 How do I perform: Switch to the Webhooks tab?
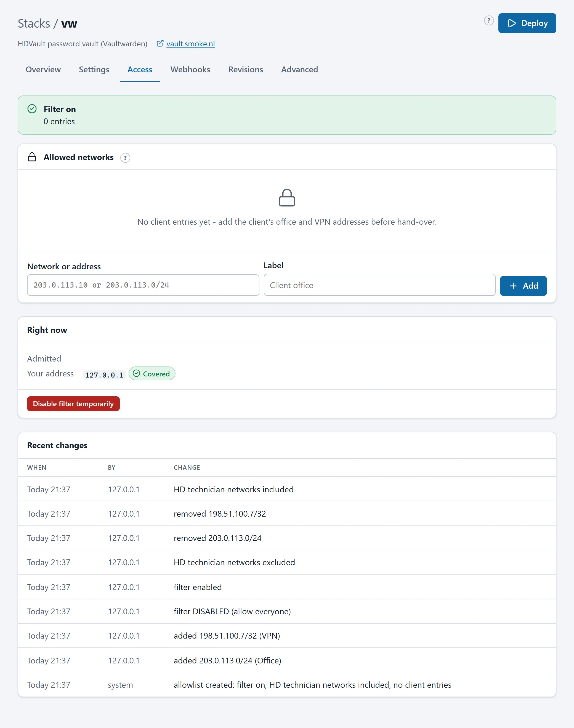(x=190, y=70)
